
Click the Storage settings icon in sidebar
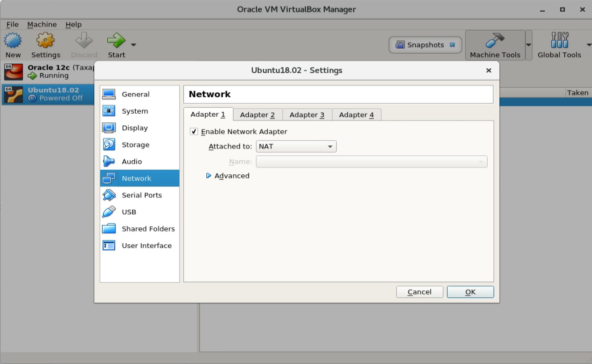tap(109, 144)
